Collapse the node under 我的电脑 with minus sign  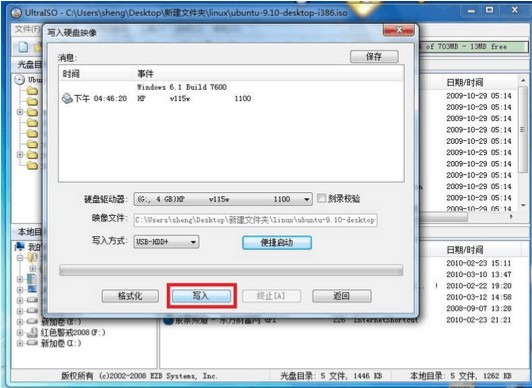20,258
